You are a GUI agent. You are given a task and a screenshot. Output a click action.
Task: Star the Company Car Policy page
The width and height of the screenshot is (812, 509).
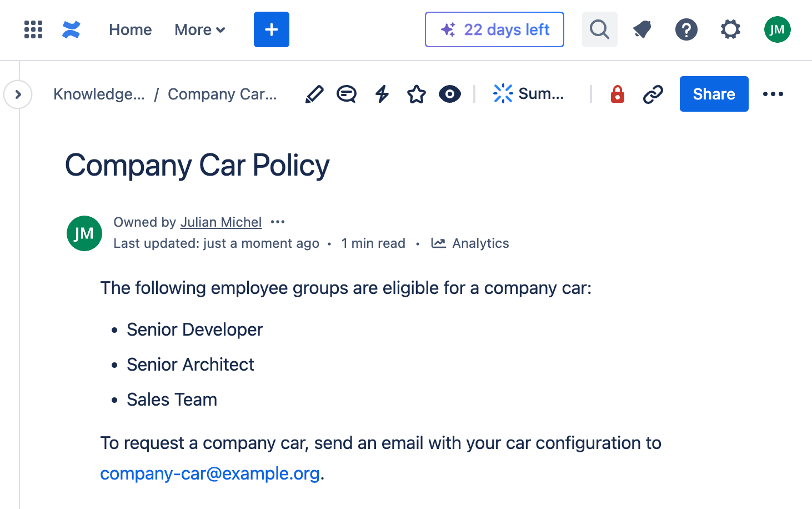tap(416, 94)
